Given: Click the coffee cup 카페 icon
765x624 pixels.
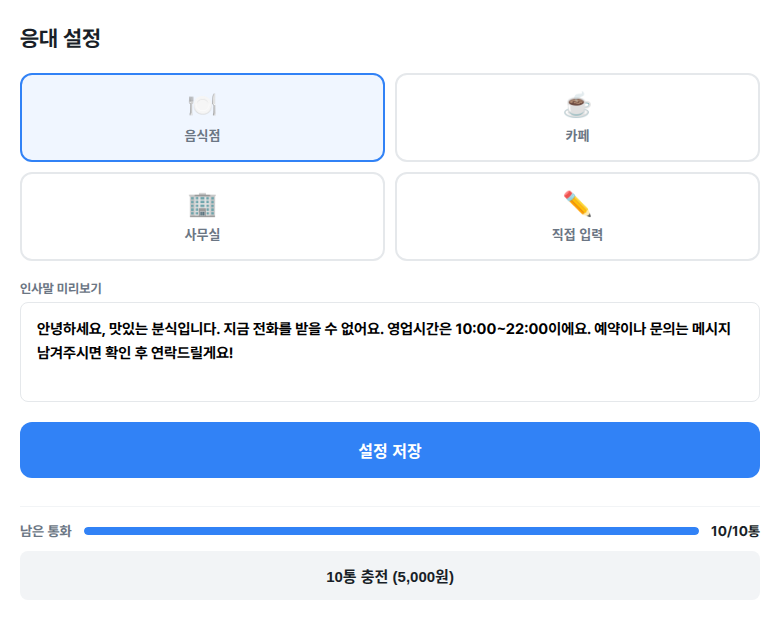Looking at the screenshot, I should [577, 105].
